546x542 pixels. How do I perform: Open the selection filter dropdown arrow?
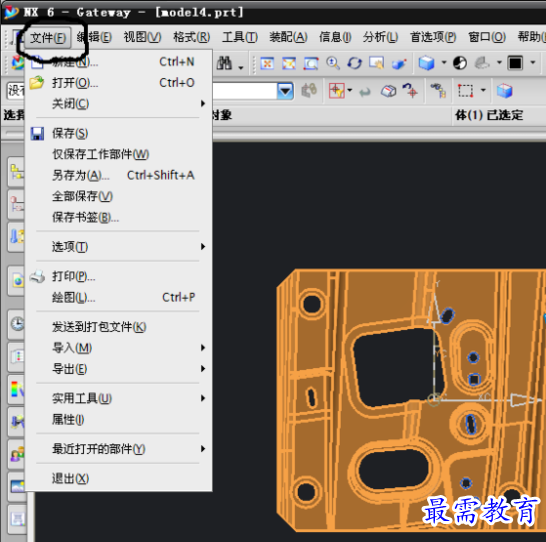[x=285, y=91]
